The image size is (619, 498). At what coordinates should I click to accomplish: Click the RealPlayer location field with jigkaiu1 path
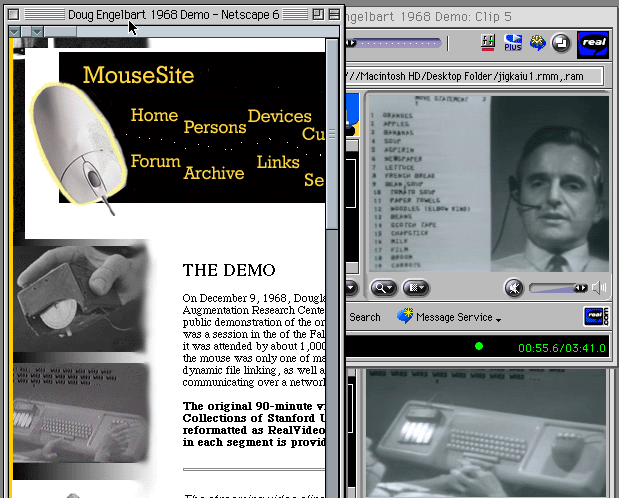[x=474, y=76]
